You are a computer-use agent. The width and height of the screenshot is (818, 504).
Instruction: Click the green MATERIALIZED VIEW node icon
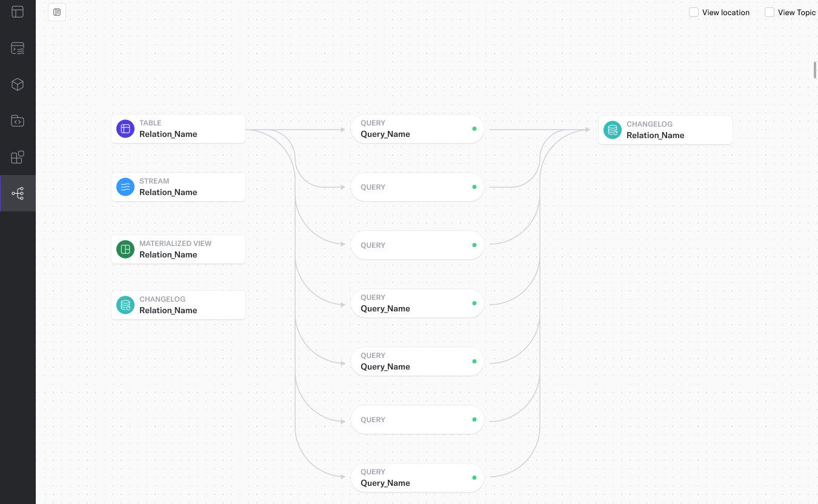(125, 249)
